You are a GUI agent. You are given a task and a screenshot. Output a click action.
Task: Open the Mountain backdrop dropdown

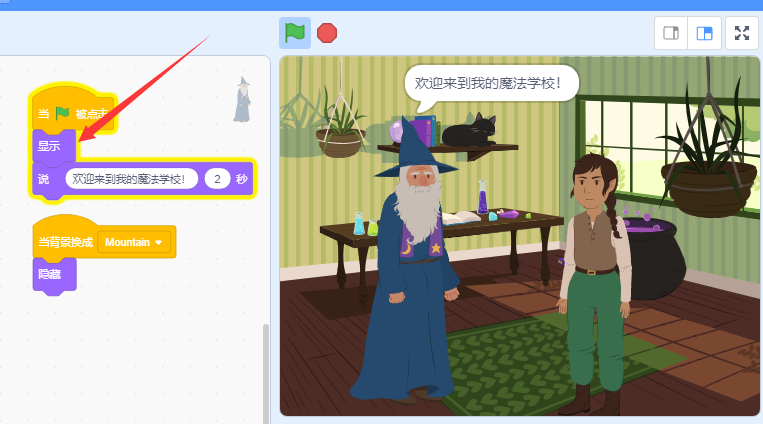(x=134, y=242)
